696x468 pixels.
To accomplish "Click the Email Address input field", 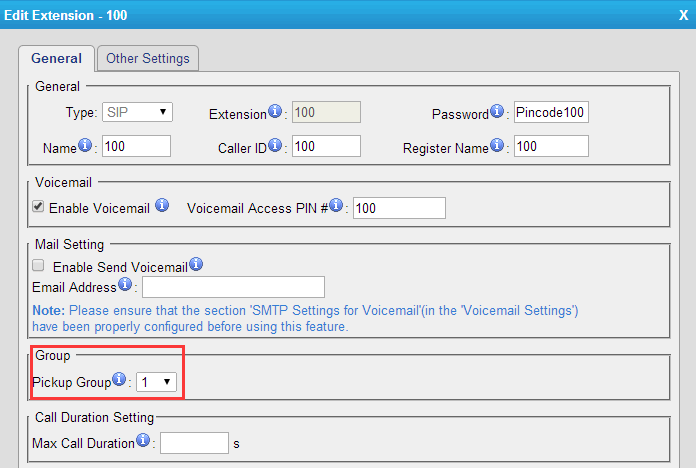I will (x=233, y=287).
